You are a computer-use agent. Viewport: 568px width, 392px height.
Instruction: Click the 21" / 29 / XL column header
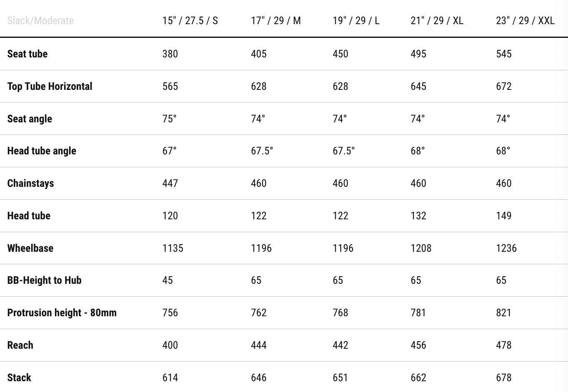[437, 21]
